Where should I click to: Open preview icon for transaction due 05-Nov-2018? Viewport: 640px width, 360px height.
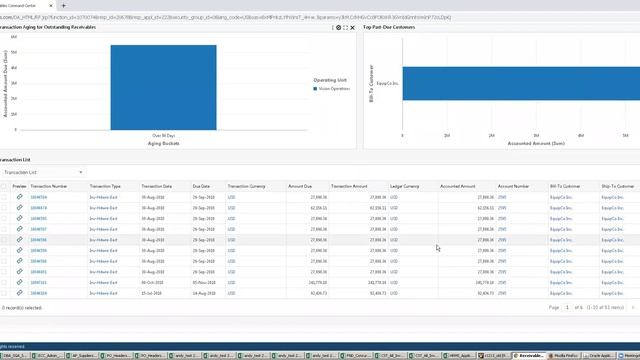pos(19,282)
